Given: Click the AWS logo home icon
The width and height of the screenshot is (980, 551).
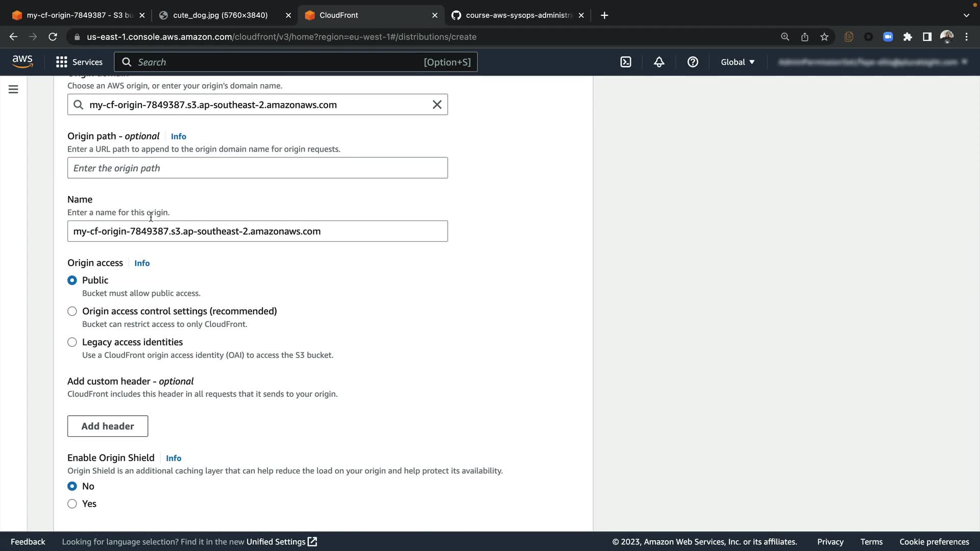Looking at the screenshot, I should tap(22, 62).
